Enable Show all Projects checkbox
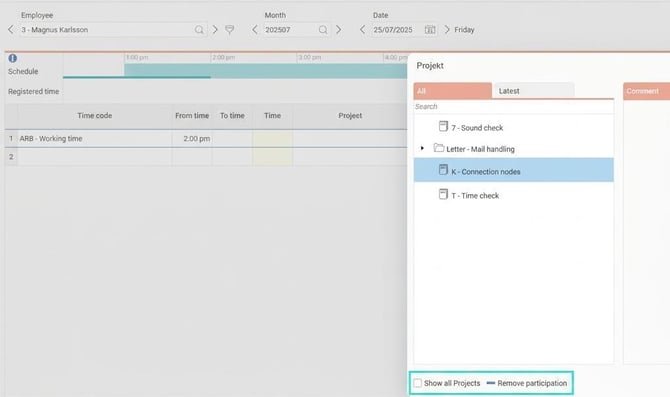This screenshot has width=670, height=397. click(417, 383)
